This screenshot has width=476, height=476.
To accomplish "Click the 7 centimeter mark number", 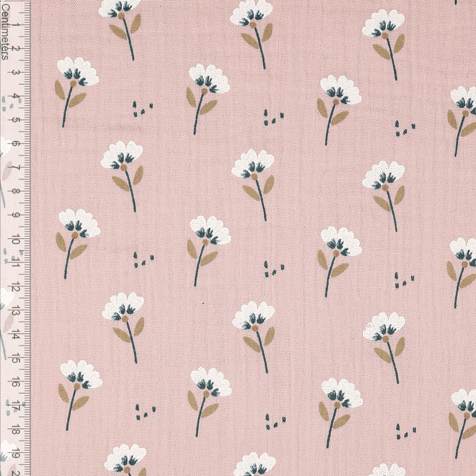I will pyautogui.click(x=15, y=167).
